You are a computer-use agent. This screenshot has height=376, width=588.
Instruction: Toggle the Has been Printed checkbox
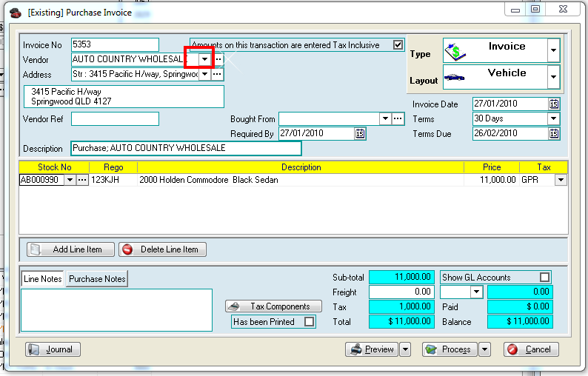tap(309, 322)
